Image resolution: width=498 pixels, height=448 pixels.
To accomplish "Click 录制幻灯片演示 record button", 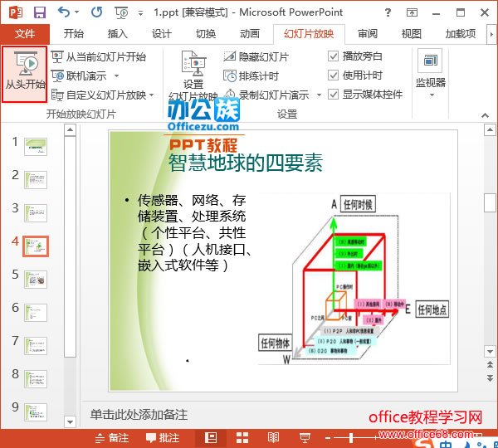I will pos(266,95).
